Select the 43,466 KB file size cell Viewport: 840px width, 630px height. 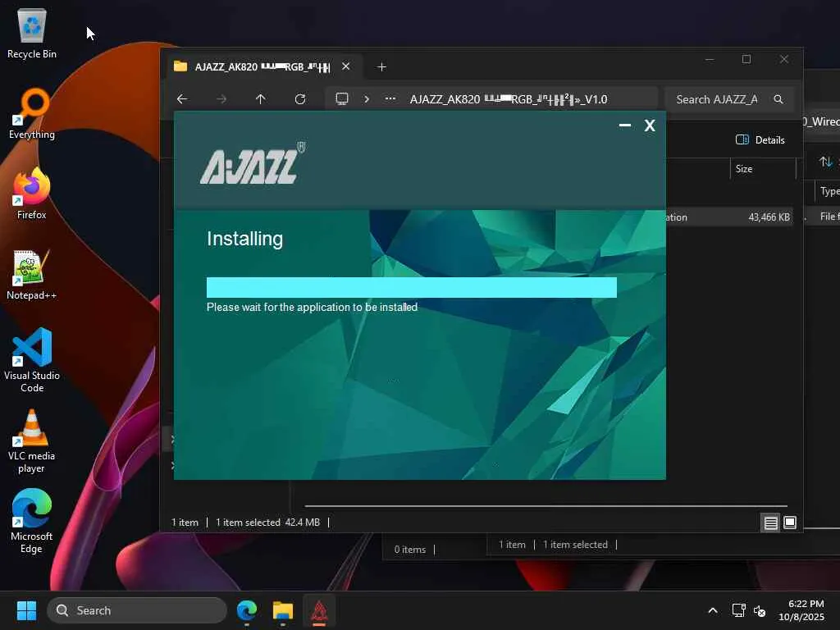pyautogui.click(x=769, y=217)
